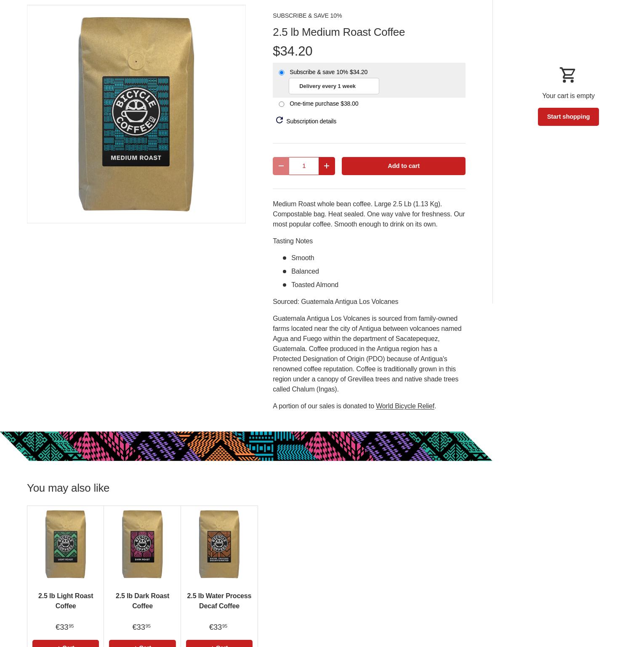Screen dimensions: 644x647
Task: View the Dark Roast coffee bag thumbnail
Action: click(x=142, y=544)
